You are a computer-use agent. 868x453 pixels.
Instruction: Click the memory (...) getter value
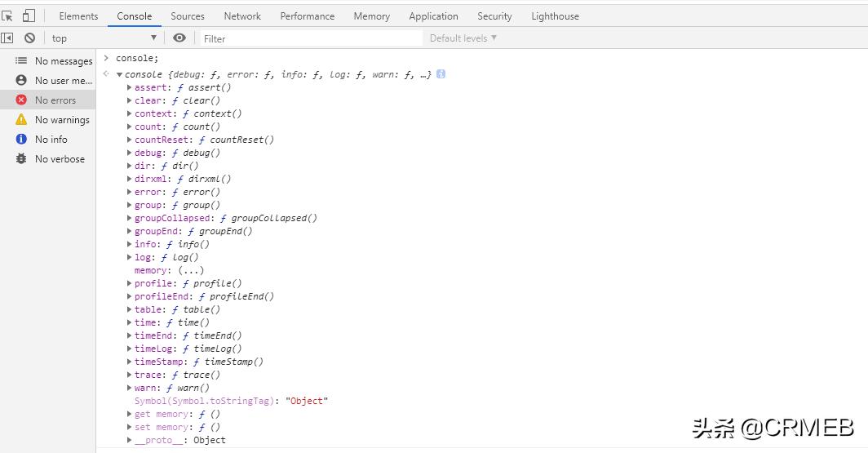(191, 270)
